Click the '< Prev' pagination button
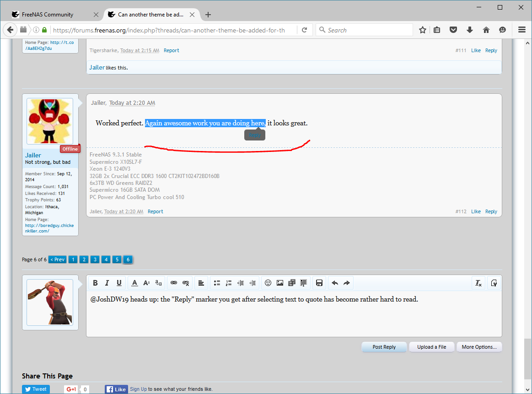The height and width of the screenshot is (394, 532). pos(57,259)
